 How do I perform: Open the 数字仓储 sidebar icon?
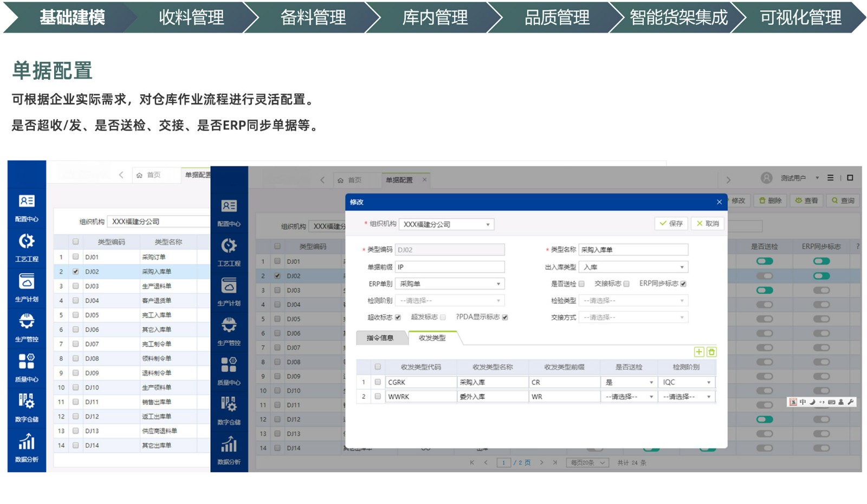[27, 407]
